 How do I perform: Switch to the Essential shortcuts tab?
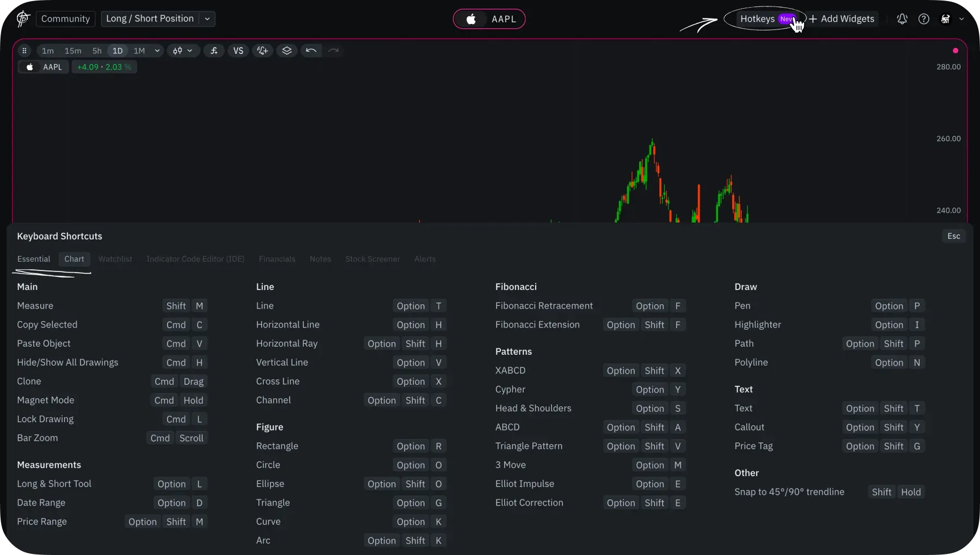pyautogui.click(x=34, y=259)
